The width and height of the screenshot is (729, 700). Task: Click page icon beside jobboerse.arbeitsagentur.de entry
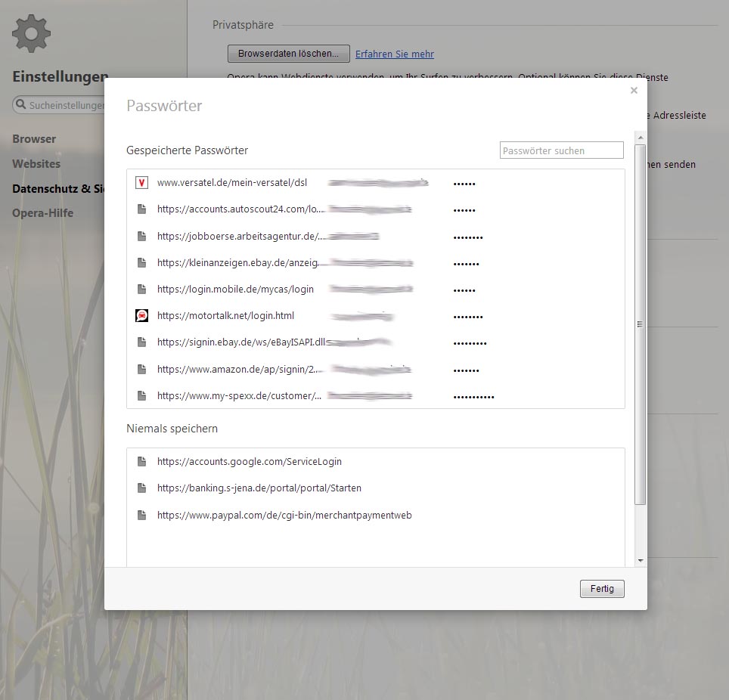(141, 236)
